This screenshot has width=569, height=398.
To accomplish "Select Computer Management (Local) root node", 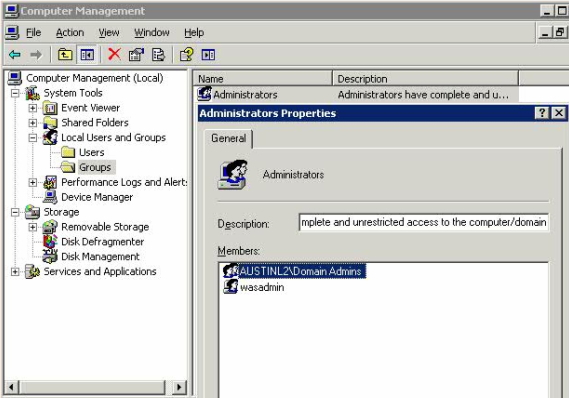I will click(x=94, y=78).
